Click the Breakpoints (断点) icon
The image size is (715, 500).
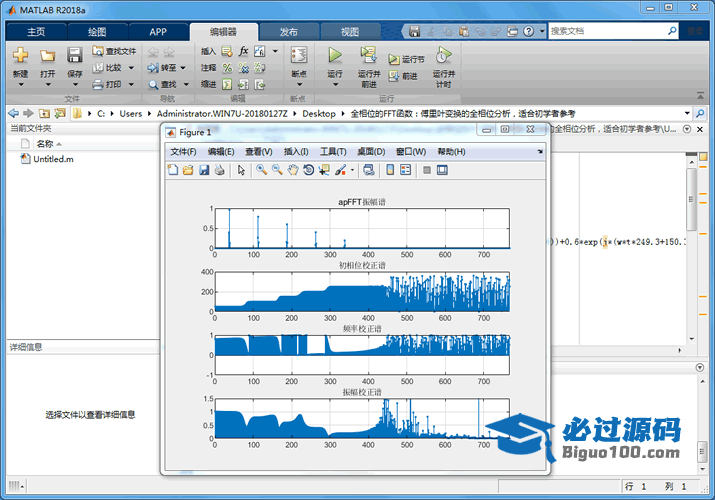[299, 55]
